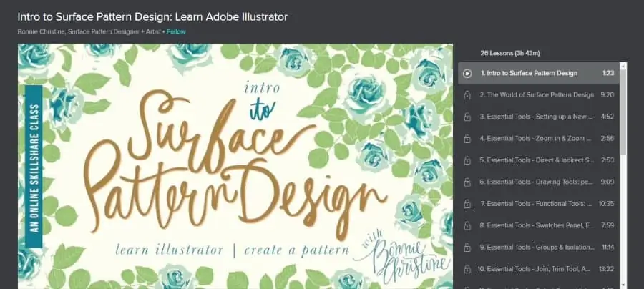Click lock icon beside Join, Trim Tool lesson
Image resolution: width=644 pixels, height=289 pixels.
coord(467,269)
